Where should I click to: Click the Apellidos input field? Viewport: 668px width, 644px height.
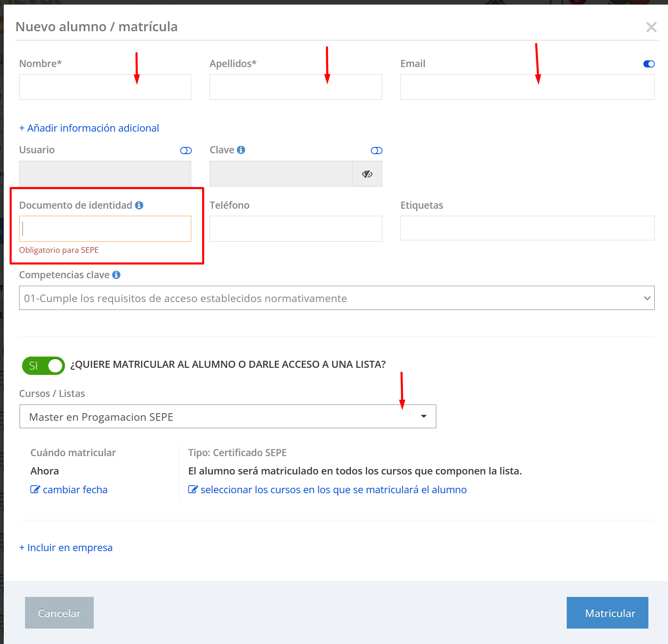coord(296,87)
